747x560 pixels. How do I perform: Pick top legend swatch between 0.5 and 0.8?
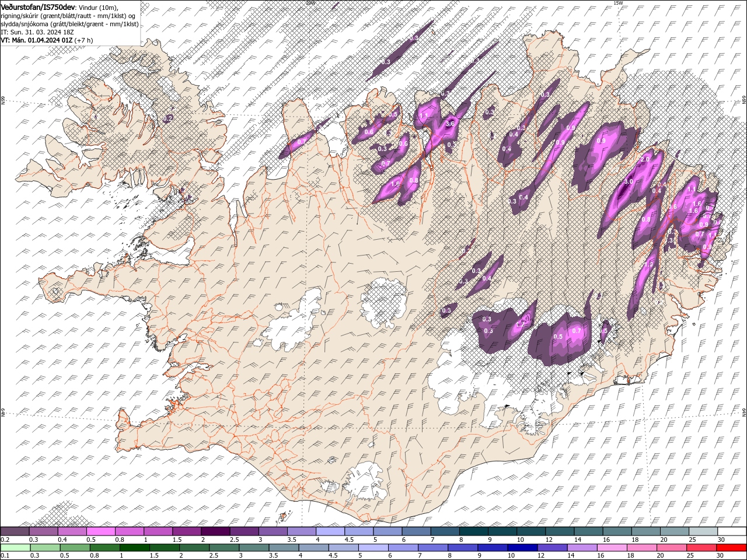101,531
